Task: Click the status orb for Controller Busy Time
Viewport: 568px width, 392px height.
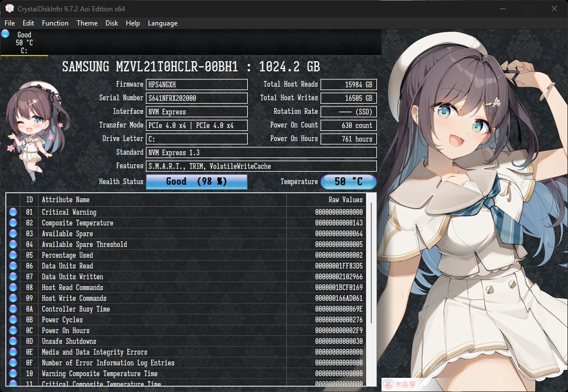Action: pyautogui.click(x=13, y=309)
